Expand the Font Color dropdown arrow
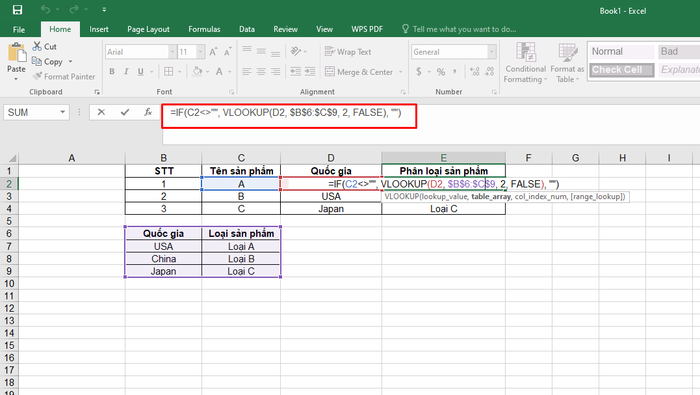 230,71
